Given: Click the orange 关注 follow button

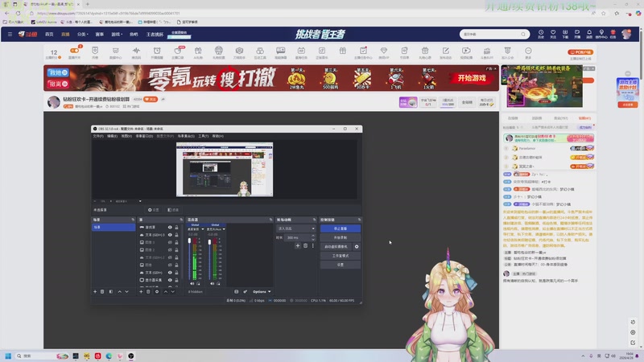Looking at the screenshot, I should click(x=151, y=99).
